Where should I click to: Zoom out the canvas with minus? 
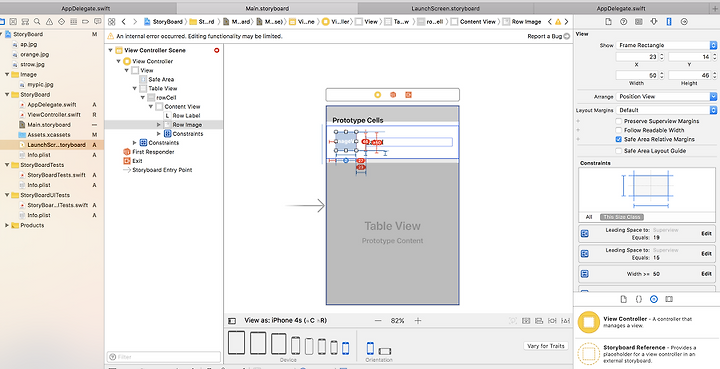[x=378, y=321]
